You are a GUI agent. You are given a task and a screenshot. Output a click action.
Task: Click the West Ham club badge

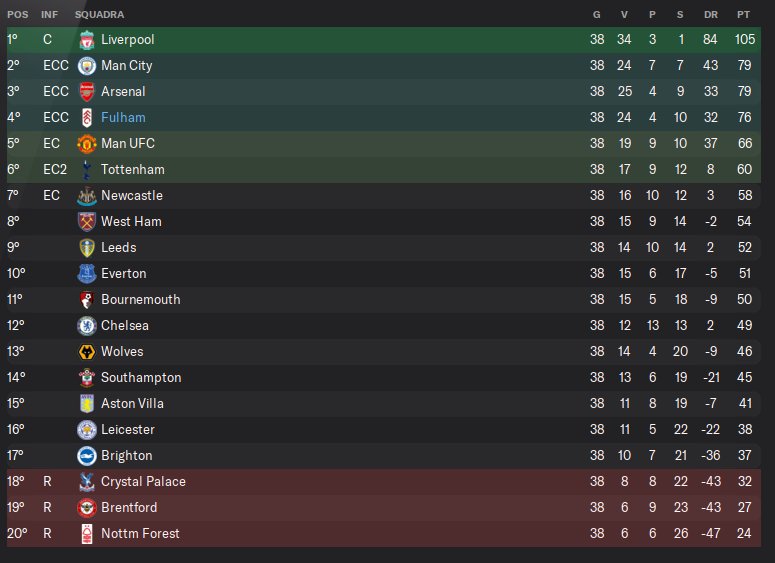point(87,221)
